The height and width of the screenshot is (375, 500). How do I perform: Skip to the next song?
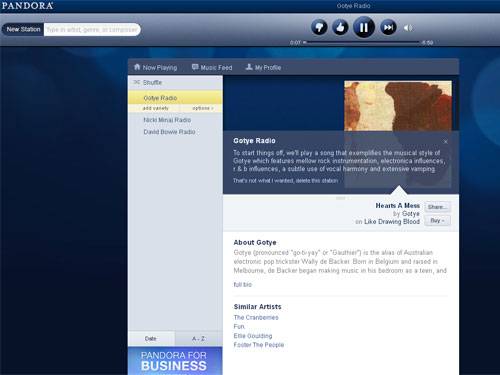coord(388,27)
